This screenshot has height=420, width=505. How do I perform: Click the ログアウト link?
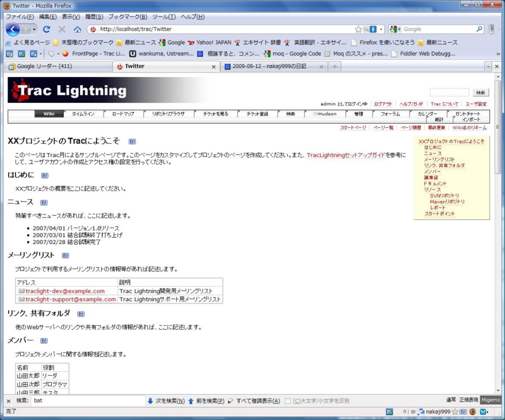[383, 104]
